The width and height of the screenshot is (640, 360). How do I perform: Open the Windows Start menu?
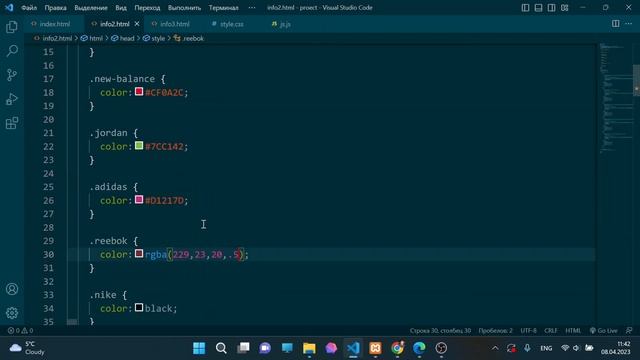tap(199, 348)
